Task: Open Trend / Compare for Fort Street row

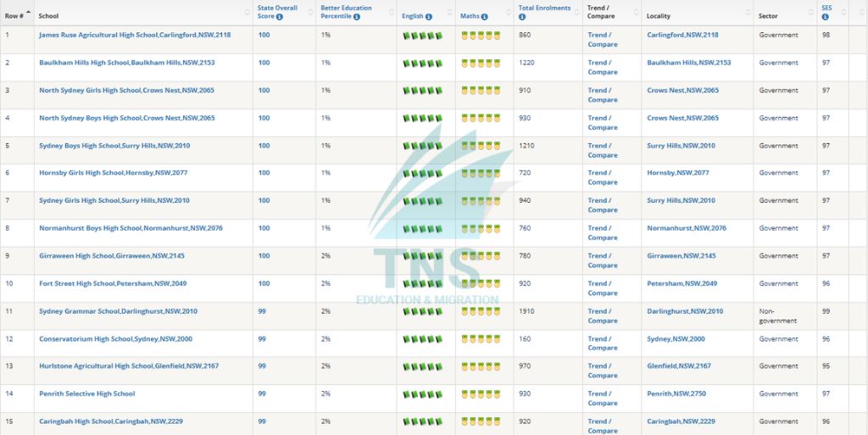Action: tap(603, 287)
